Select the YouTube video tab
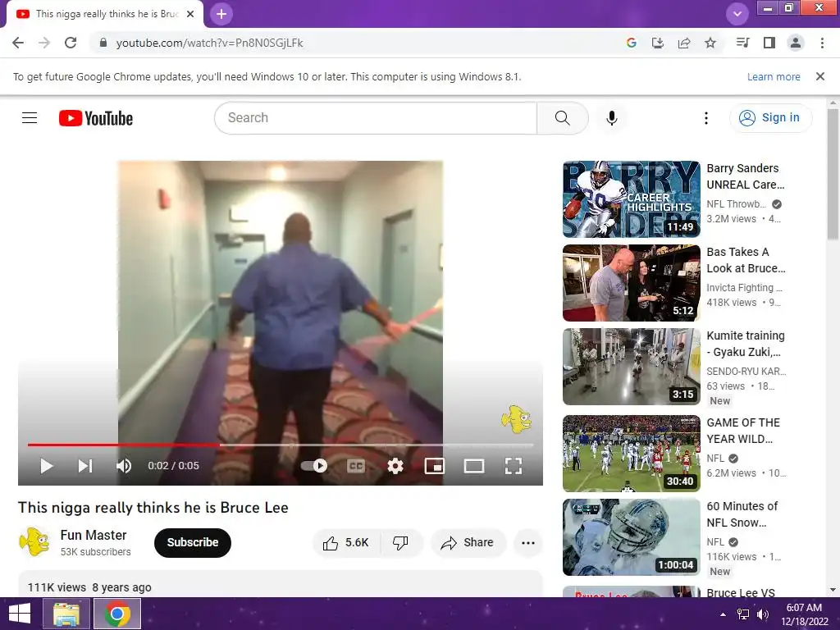This screenshot has height=630, width=840. coord(105,14)
